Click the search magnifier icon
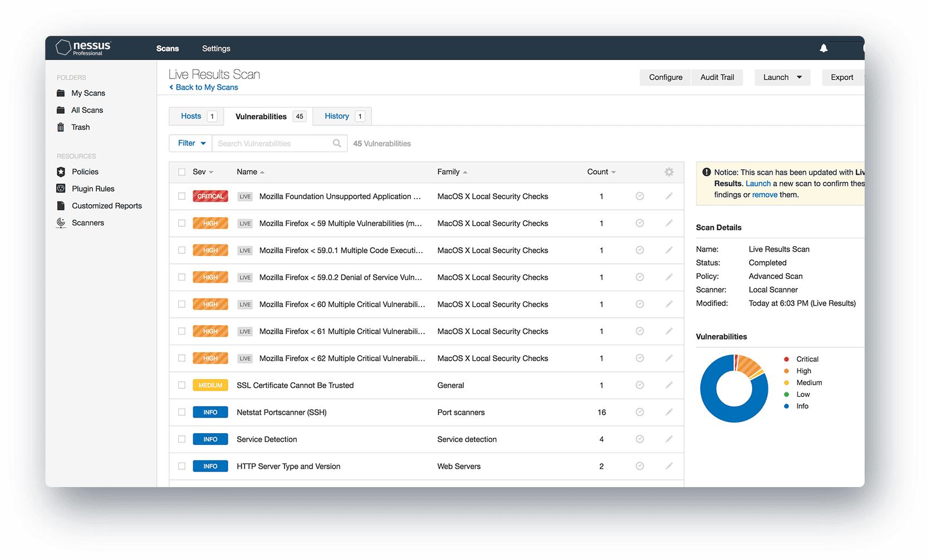927x560 pixels. coord(337,143)
